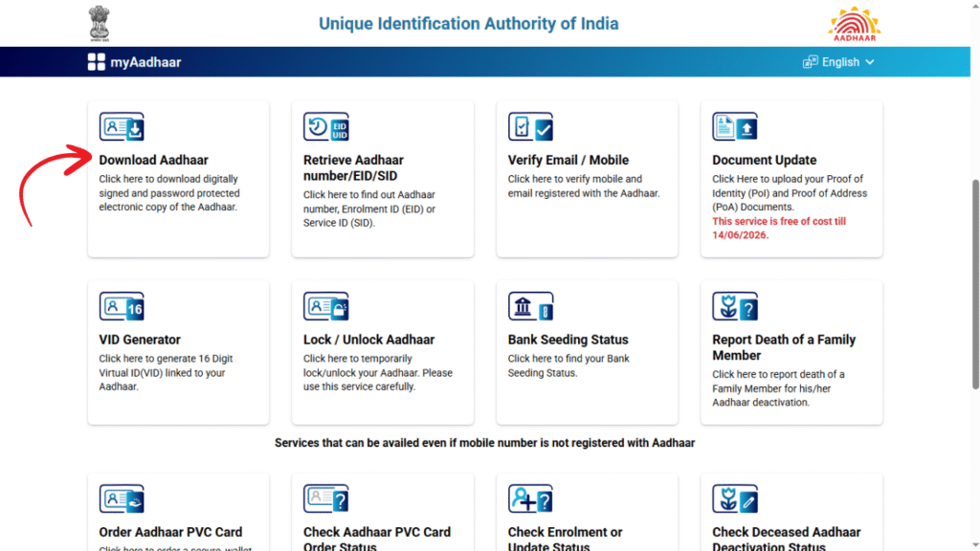980x551 pixels.
Task: Select the Bank Seeding Status heading
Action: click(568, 340)
